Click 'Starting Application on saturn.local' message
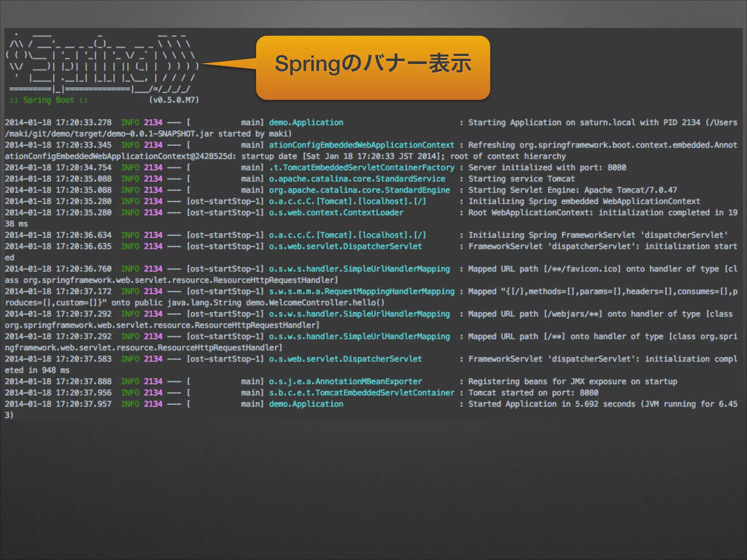Image resolution: width=747 pixels, height=560 pixels. click(551, 122)
